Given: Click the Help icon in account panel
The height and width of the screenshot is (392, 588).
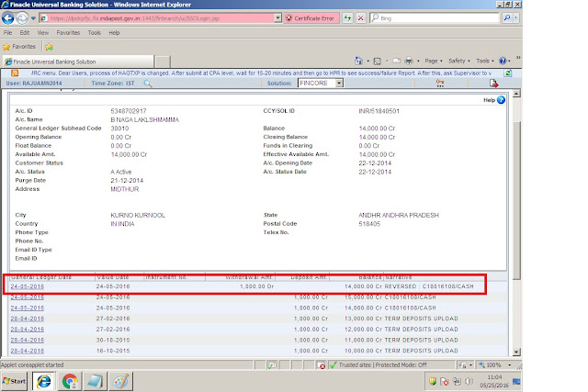Looking at the screenshot, I should point(501,100).
